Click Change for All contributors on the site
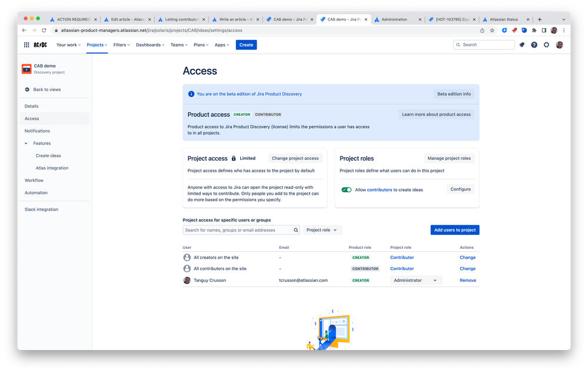 tap(467, 269)
